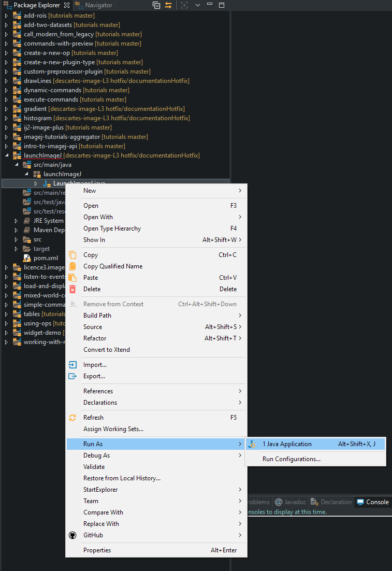This screenshot has width=392, height=571.
Task: Open the Show In submenu
Action: pos(157,239)
